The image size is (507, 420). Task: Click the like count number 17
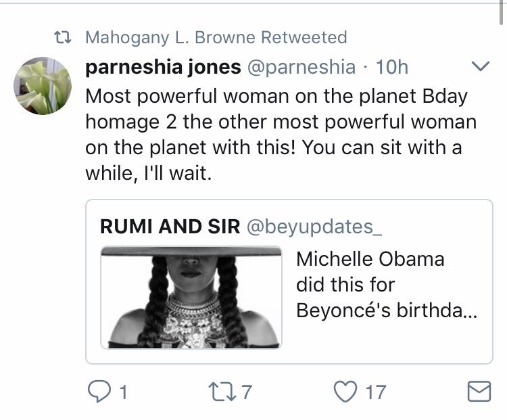point(375,391)
